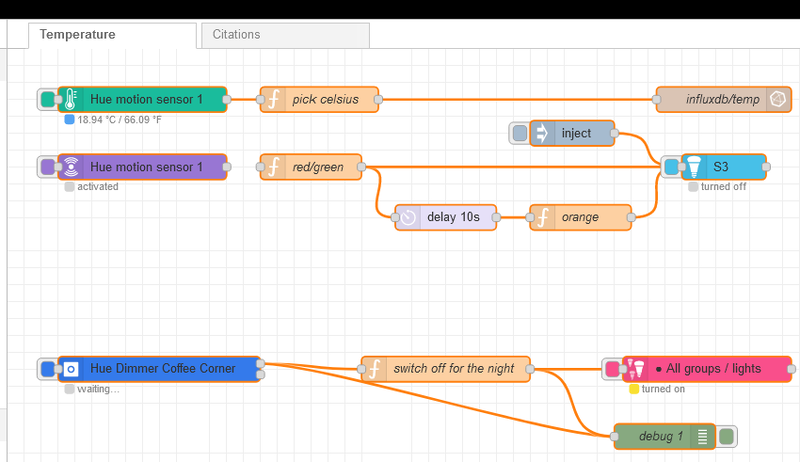Viewport: 800px width, 462px height.
Task: Select the influxdb/temp output node
Action: (723, 99)
